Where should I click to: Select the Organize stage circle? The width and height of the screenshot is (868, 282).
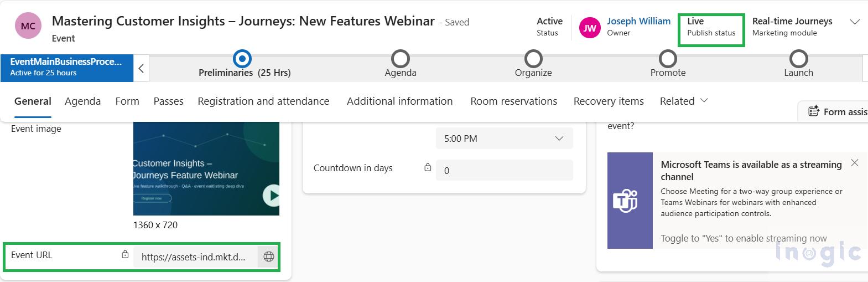(533, 58)
